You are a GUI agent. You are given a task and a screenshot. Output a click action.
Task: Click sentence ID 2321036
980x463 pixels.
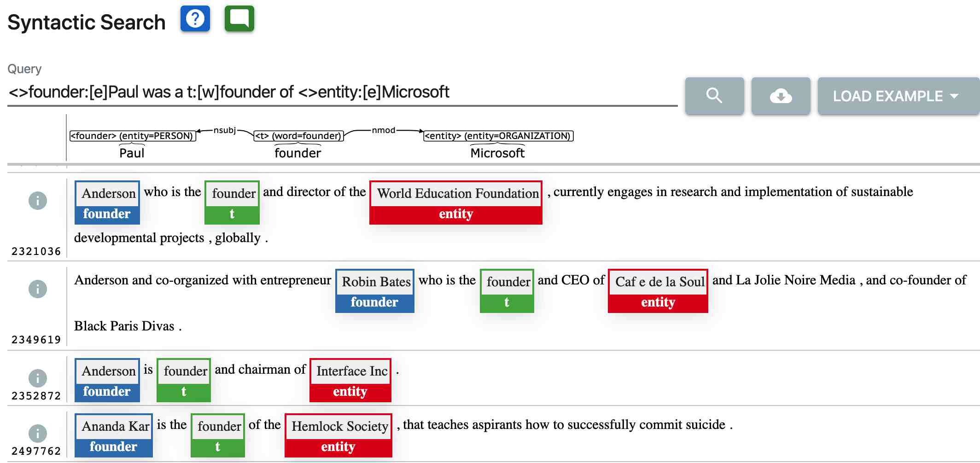[x=36, y=251]
